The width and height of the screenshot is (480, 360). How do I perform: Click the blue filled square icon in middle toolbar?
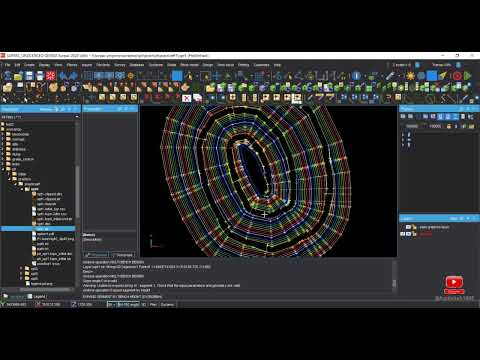coord(177,76)
